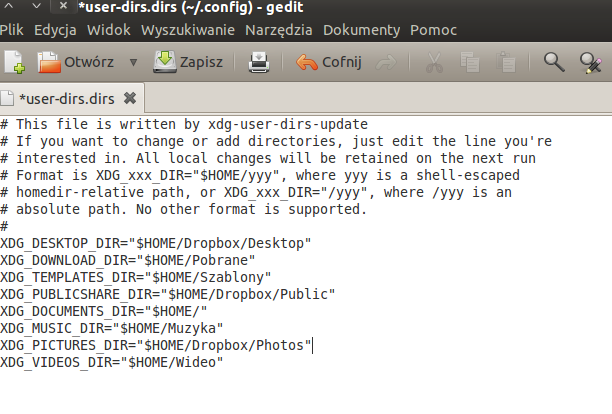Click the print icon in the toolbar
Viewport: 612px width, 414px height.
pyautogui.click(x=259, y=62)
